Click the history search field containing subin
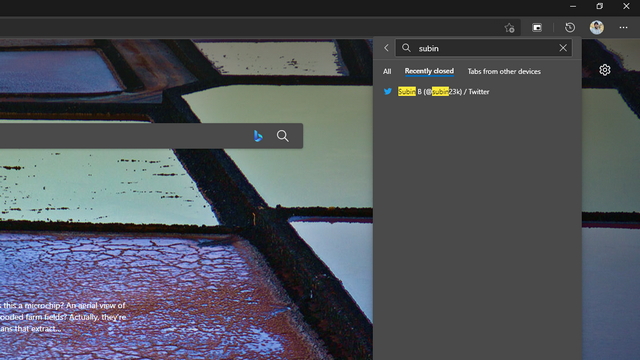This screenshot has height=360, width=640. pos(483,48)
